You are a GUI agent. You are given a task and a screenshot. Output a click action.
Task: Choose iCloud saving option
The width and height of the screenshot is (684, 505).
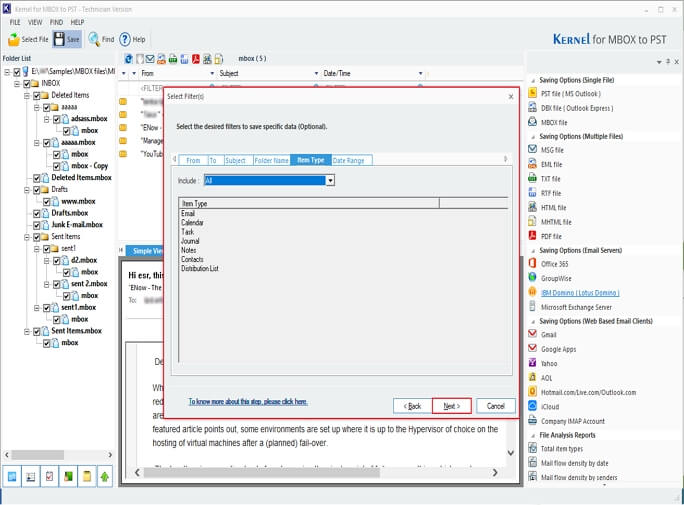click(550, 406)
